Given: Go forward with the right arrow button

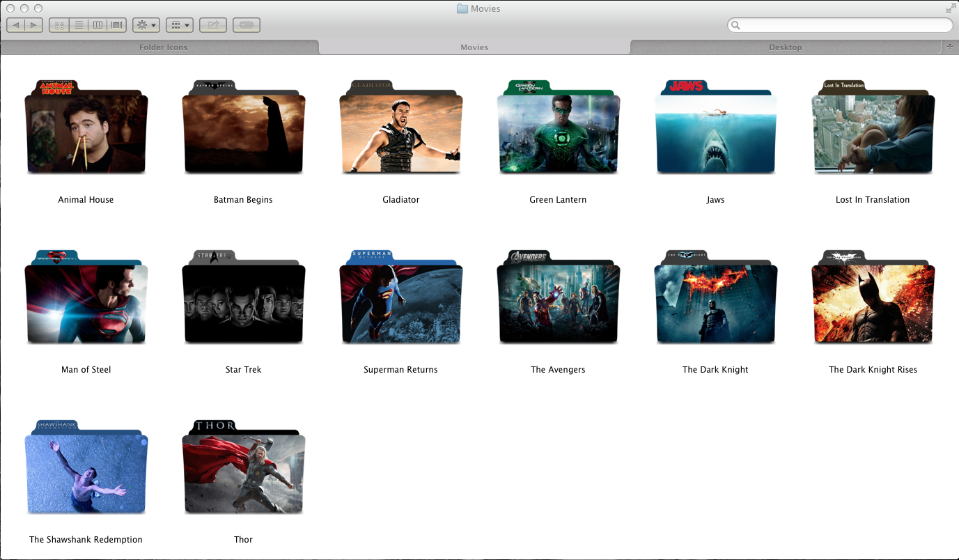Looking at the screenshot, I should click(x=34, y=25).
